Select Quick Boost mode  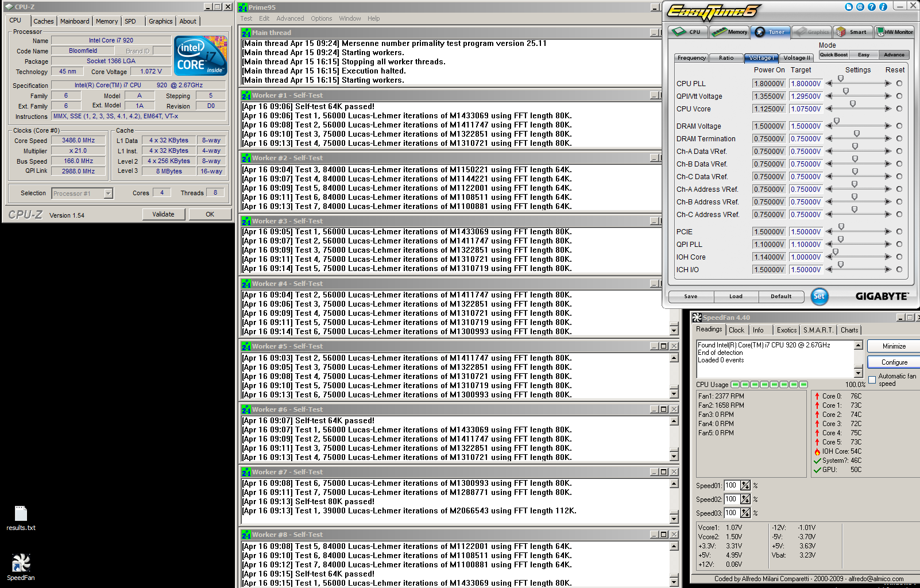click(833, 55)
